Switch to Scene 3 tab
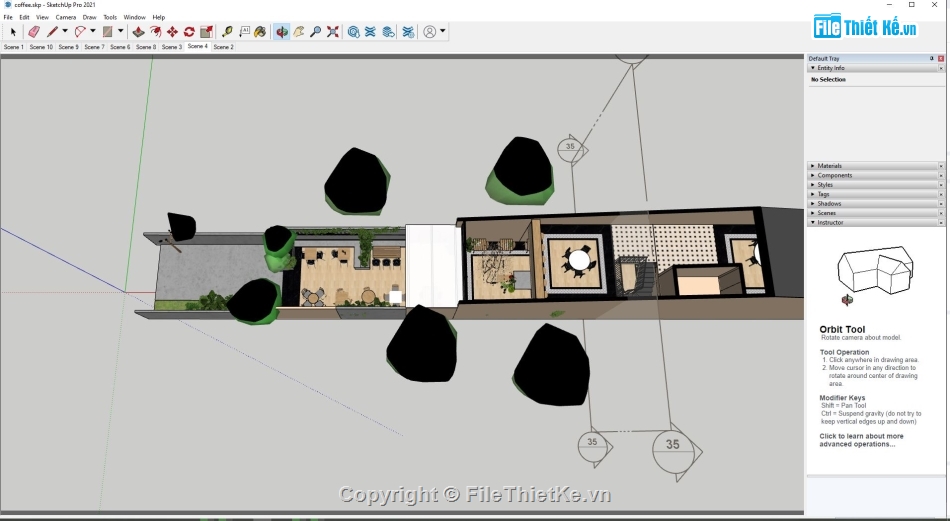 (171, 47)
